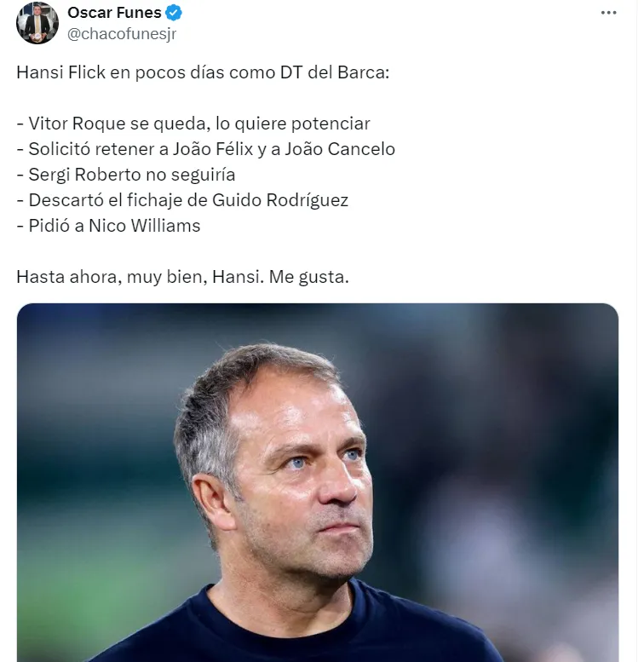The image size is (644, 662).
Task: Open Oscar Funes profile avatar
Action: point(37,22)
